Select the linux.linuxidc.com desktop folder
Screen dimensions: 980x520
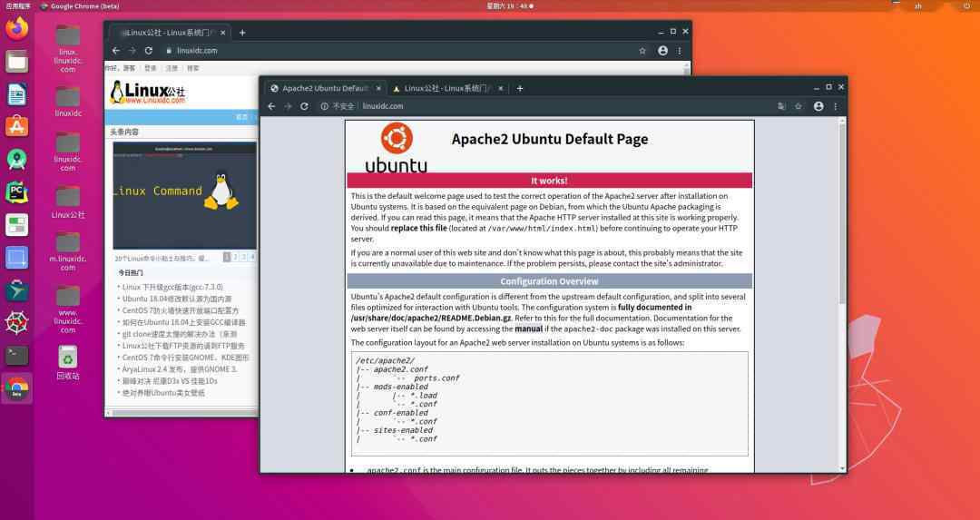(67, 48)
